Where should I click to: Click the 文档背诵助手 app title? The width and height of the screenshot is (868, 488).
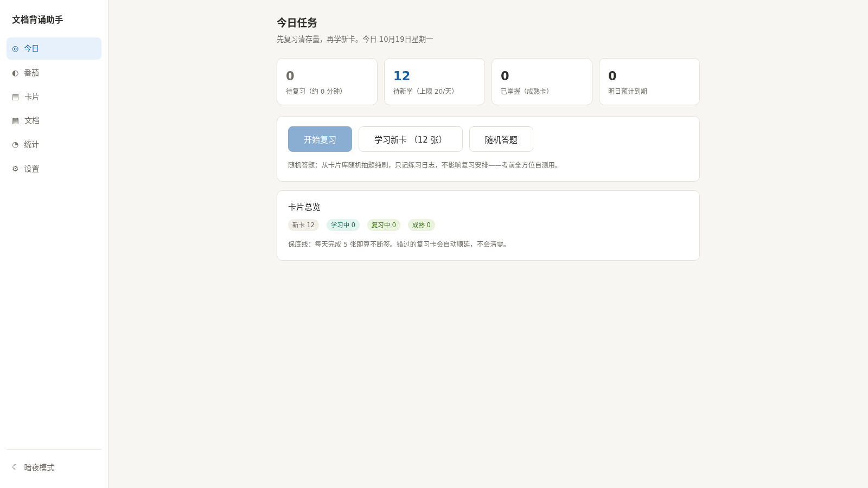click(x=37, y=20)
